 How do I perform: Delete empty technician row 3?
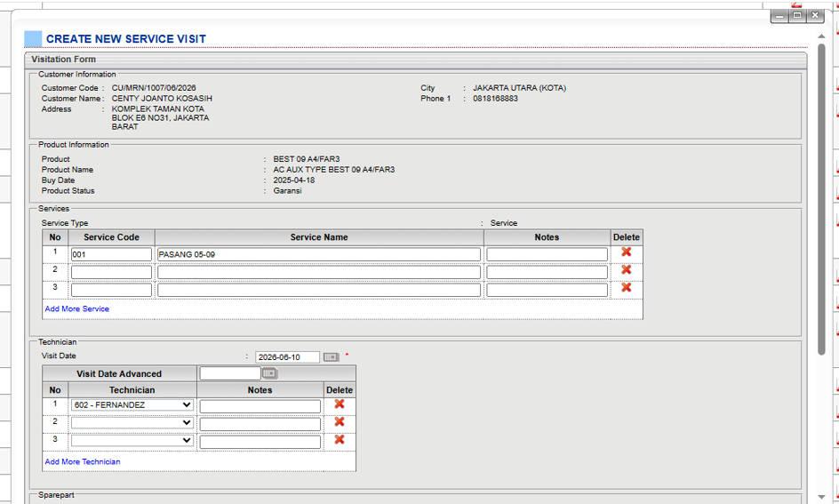pyautogui.click(x=340, y=439)
